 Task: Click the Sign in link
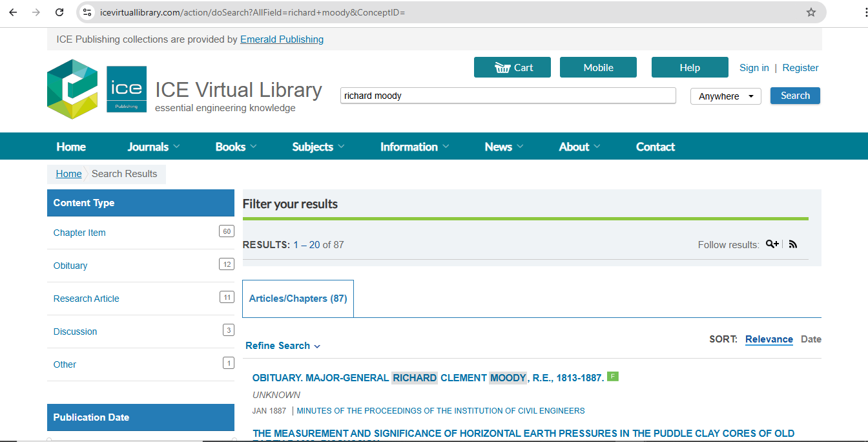(x=754, y=68)
